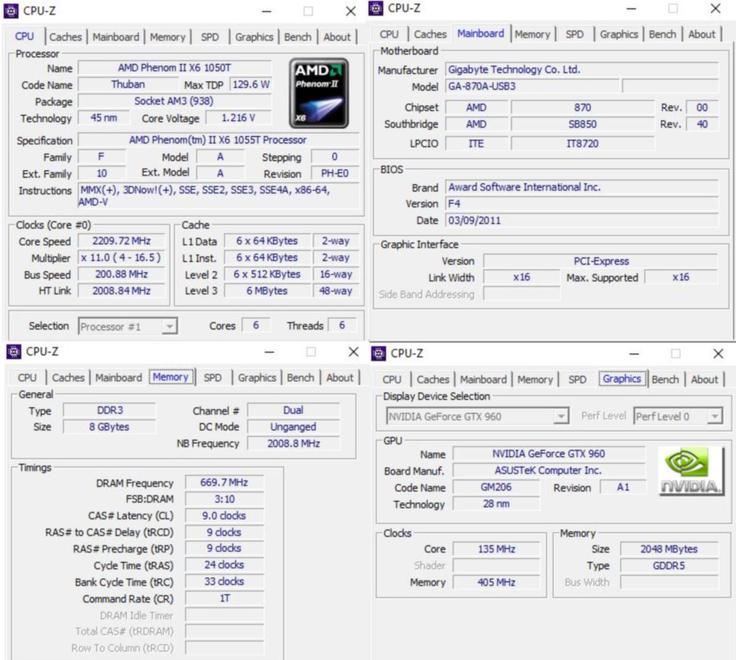Click the BIOS date 03/09/2011
Screen dimensions: 736x660
tap(582, 221)
